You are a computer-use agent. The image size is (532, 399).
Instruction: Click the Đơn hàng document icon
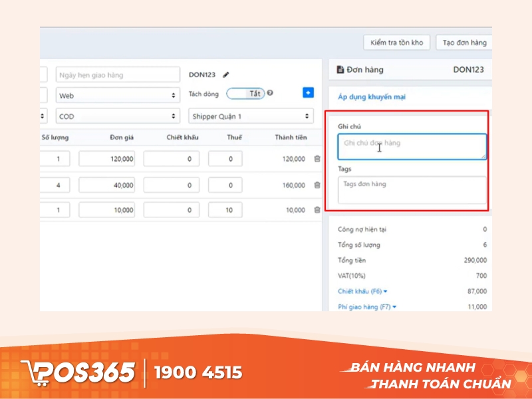point(340,70)
